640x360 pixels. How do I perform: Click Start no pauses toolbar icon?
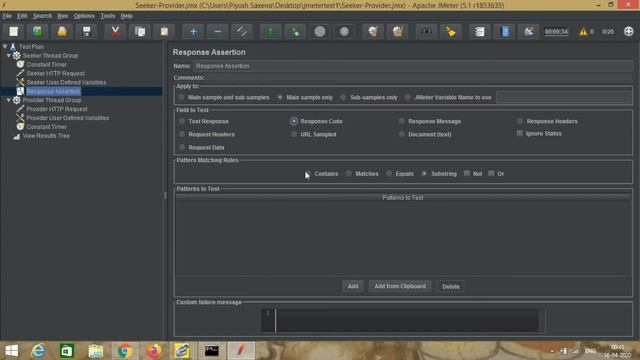pos(295,31)
